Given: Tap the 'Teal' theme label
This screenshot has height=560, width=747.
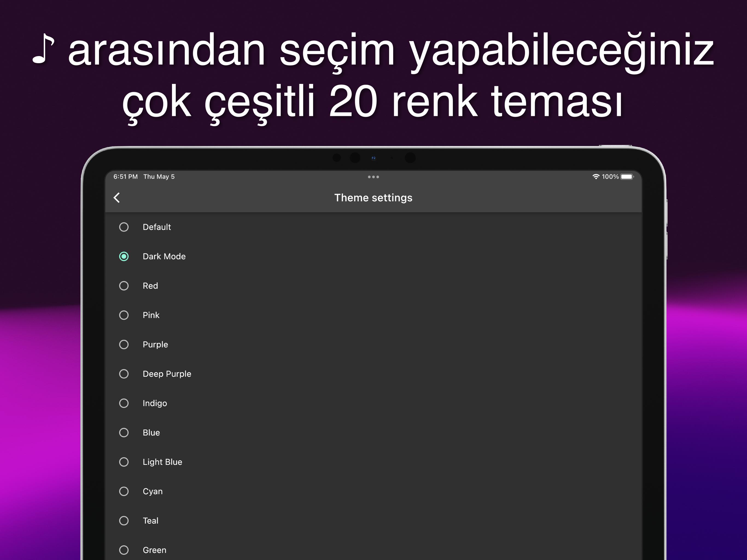Looking at the screenshot, I should tap(150, 521).
